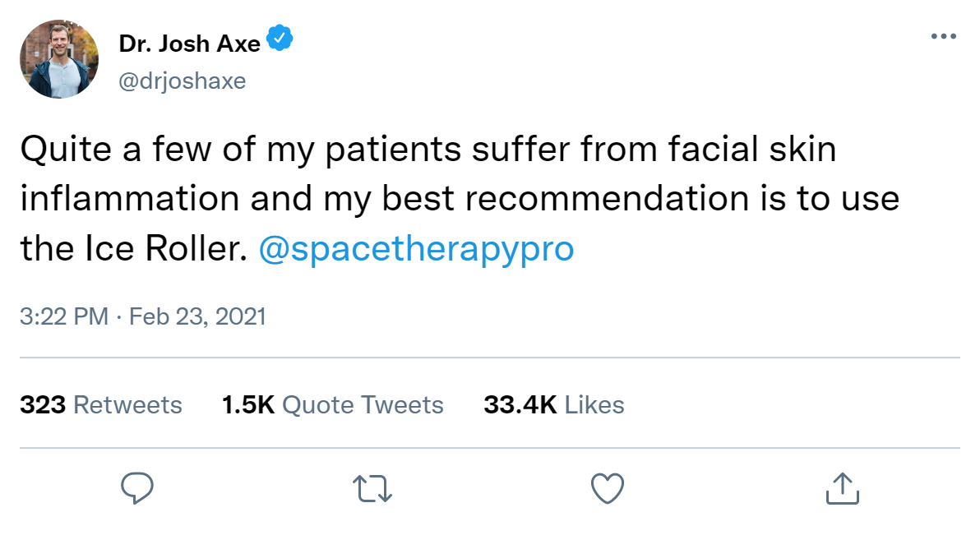Retweet this post using the arrows icon
Image resolution: width=980 pixels, height=549 pixels.
click(373, 487)
